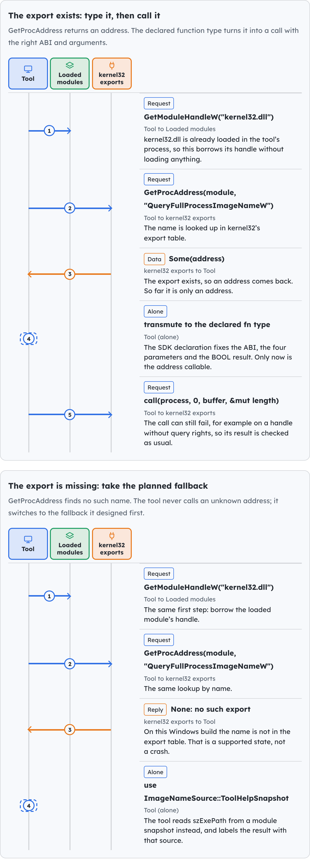Click the Alone badge above 'use ImageNameSource::ToolHelpSnapshot'
This screenshot has height=868, width=310.
(x=155, y=772)
